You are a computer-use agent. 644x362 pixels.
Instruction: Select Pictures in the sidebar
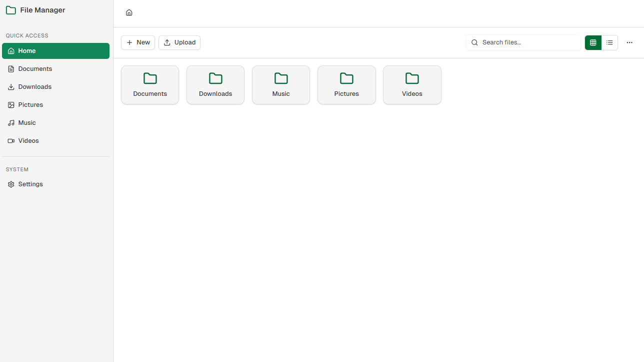point(30,105)
